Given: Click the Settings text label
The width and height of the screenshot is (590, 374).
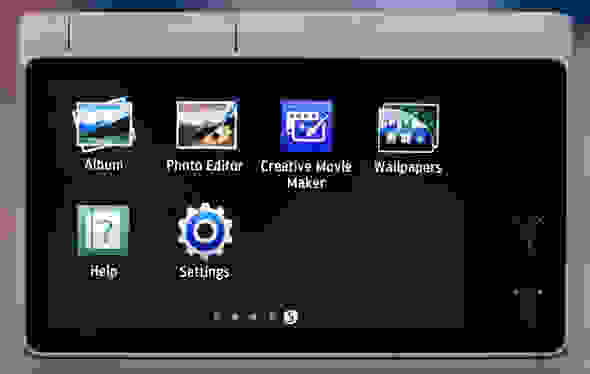Looking at the screenshot, I should coord(204,271).
